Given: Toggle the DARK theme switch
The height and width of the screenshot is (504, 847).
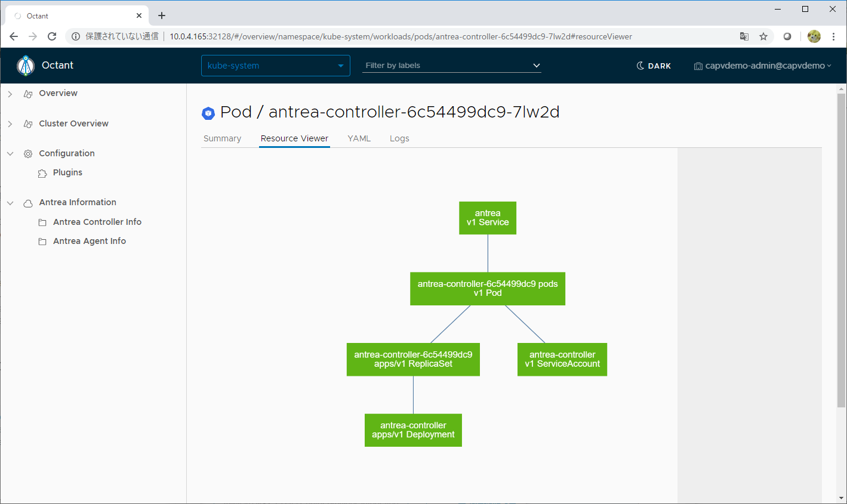Looking at the screenshot, I should coord(654,66).
